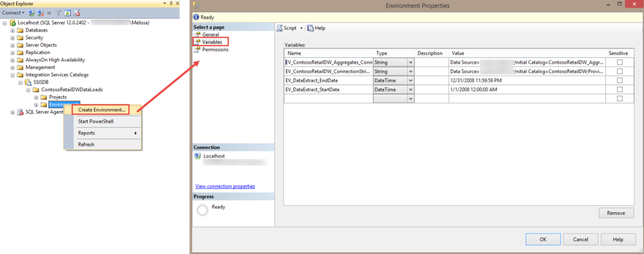Open Type dropdown in the empty new row
The width and height of the screenshot is (644, 254).
click(410, 98)
